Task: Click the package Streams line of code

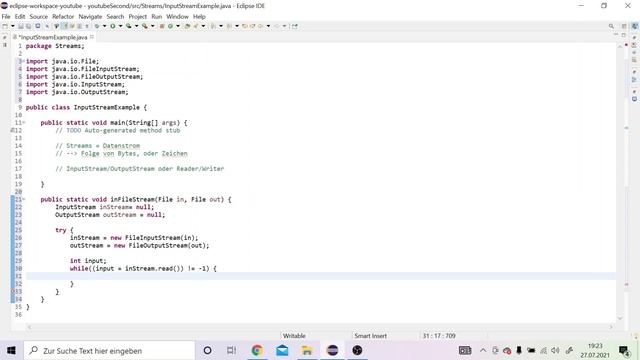Action: (55, 46)
